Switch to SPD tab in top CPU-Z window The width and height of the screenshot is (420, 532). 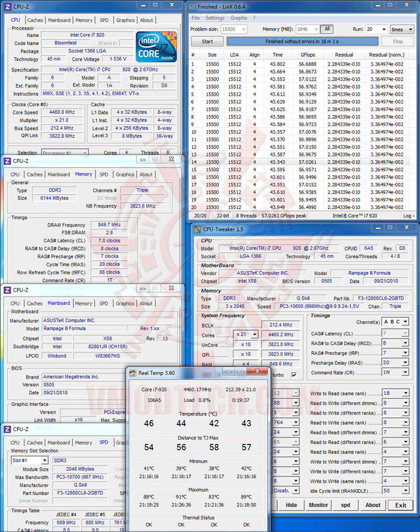point(104,20)
